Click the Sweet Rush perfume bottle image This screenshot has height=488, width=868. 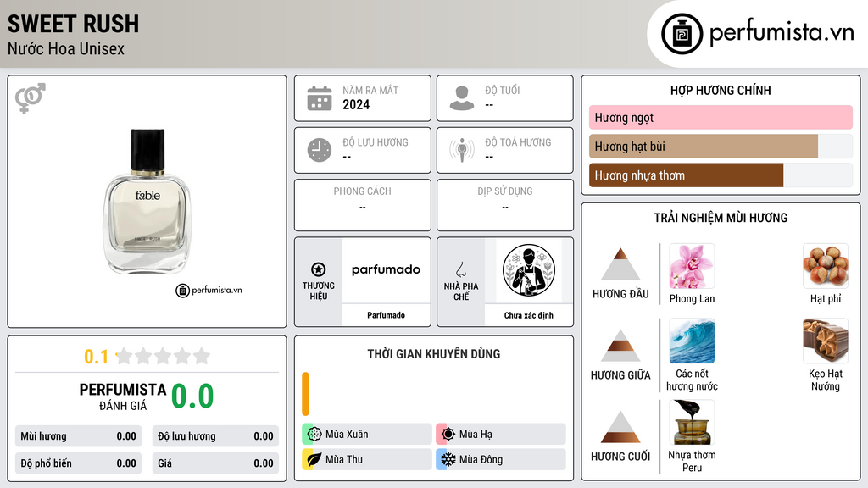coord(147,202)
